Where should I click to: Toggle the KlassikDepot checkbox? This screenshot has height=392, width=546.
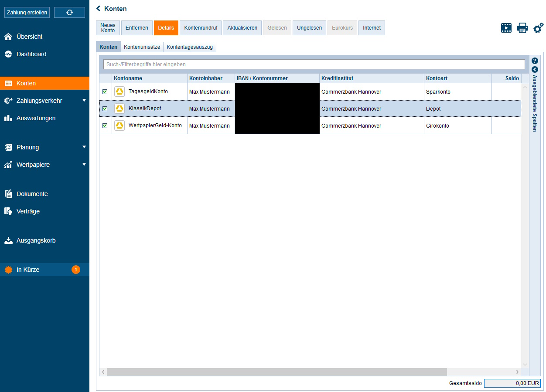pos(105,109)
